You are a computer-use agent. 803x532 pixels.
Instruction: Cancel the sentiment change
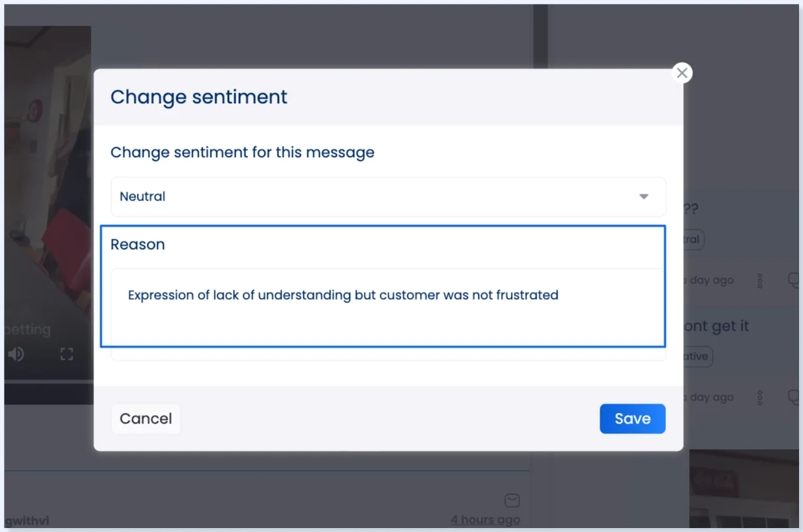click(x=145, y=419)
